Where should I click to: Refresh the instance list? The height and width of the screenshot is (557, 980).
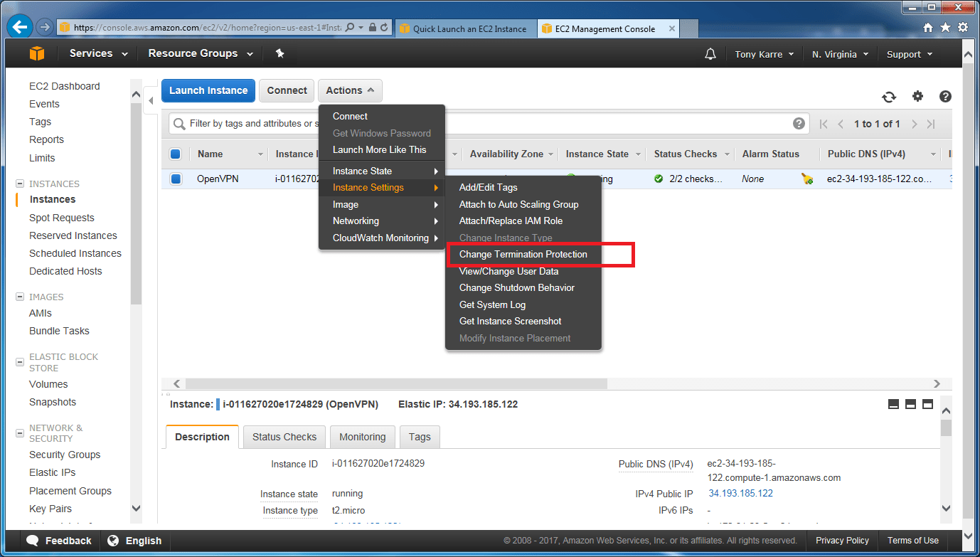pyautogui.click(x=889, y=96)
